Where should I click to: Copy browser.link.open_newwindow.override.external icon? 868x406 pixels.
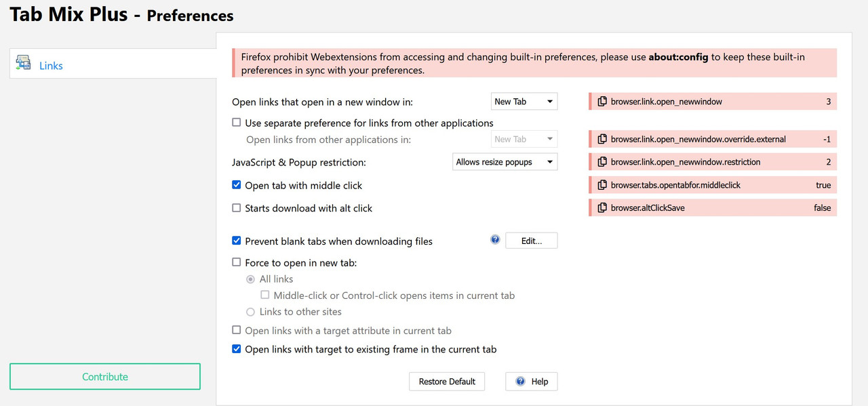pos(602,139)
